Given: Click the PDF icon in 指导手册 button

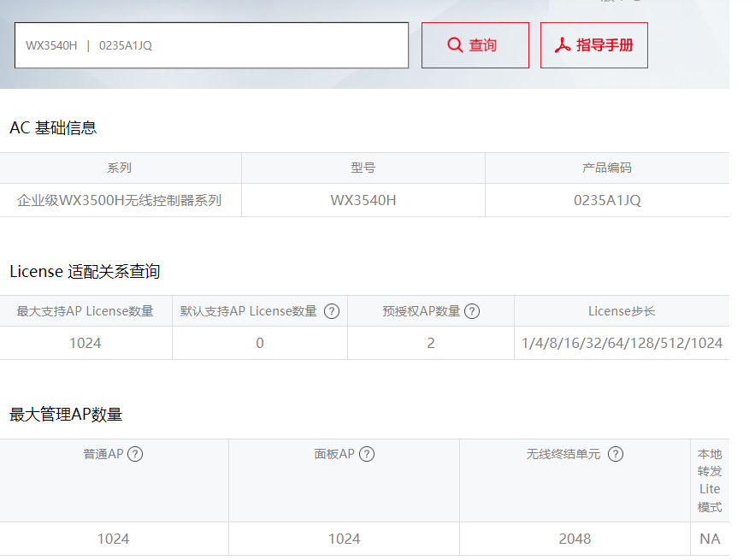Looking at the screenshot, I should (563, 44).
